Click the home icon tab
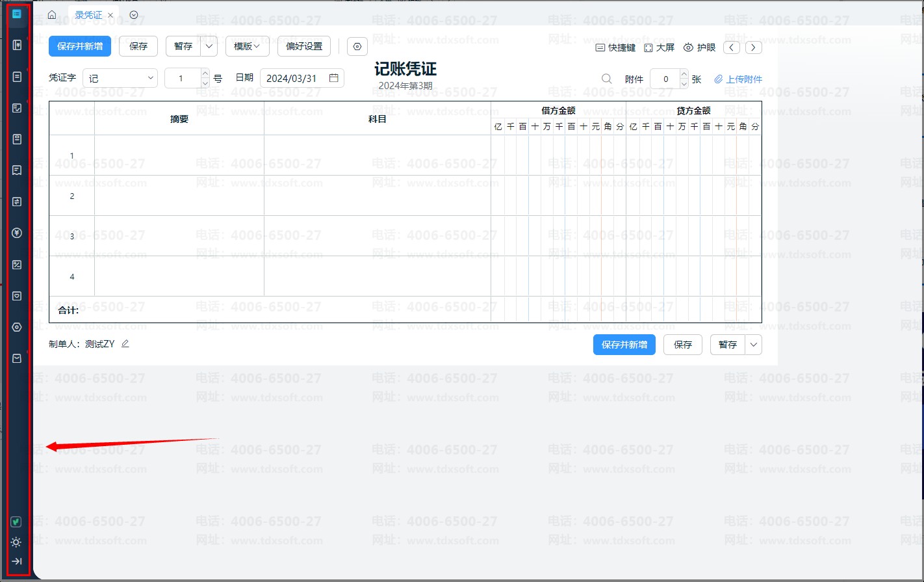 (52, 15)
